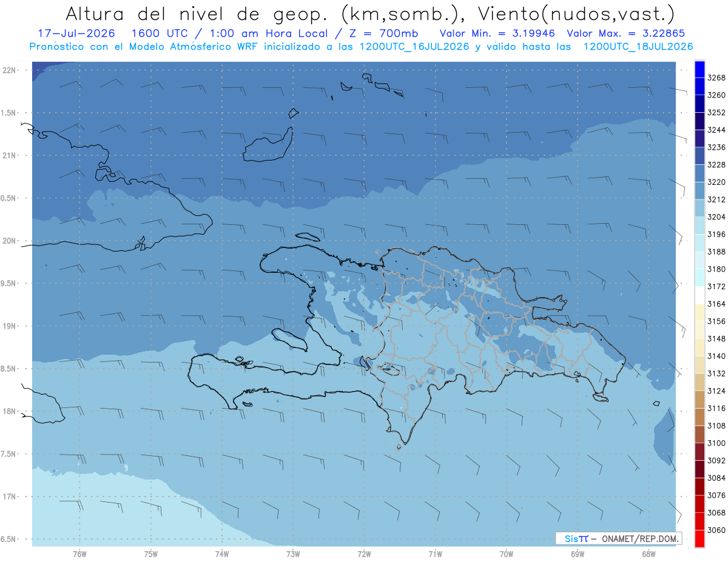Click color bar segment between 3116 and 3108

pyautogui.click(x=699, y=416)
